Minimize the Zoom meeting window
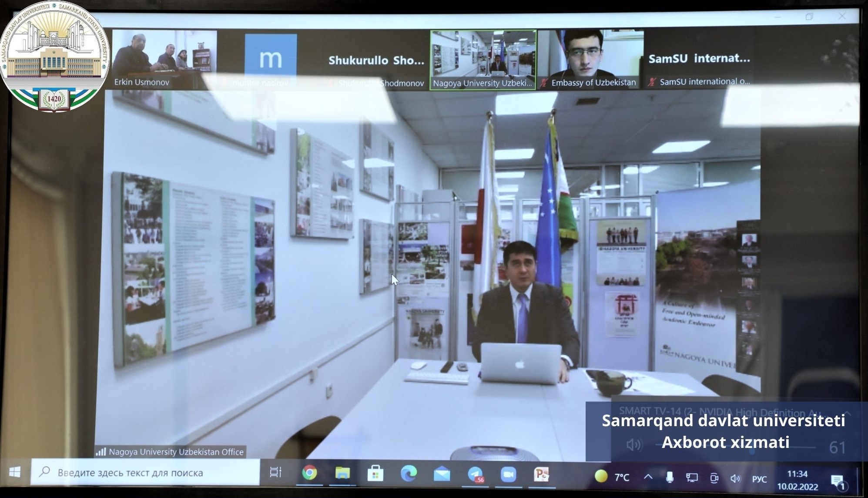Viewport: 868px width, 498px height. (778, 17)
